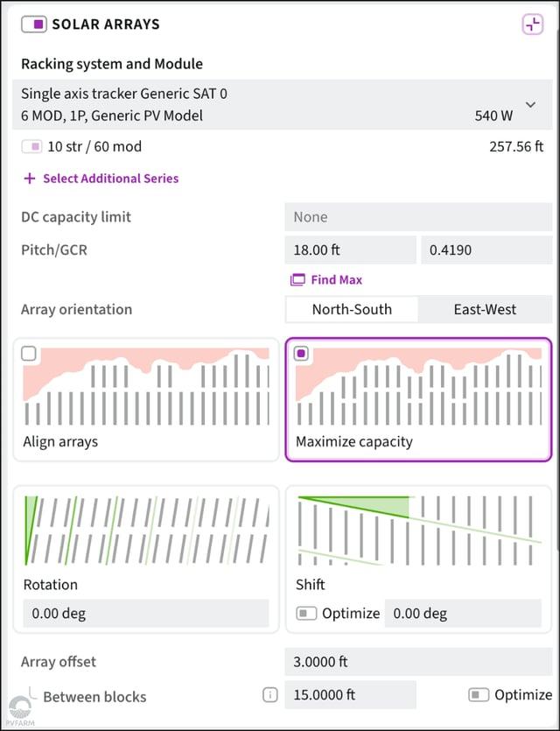Click the Find Max link

[336, 280]
